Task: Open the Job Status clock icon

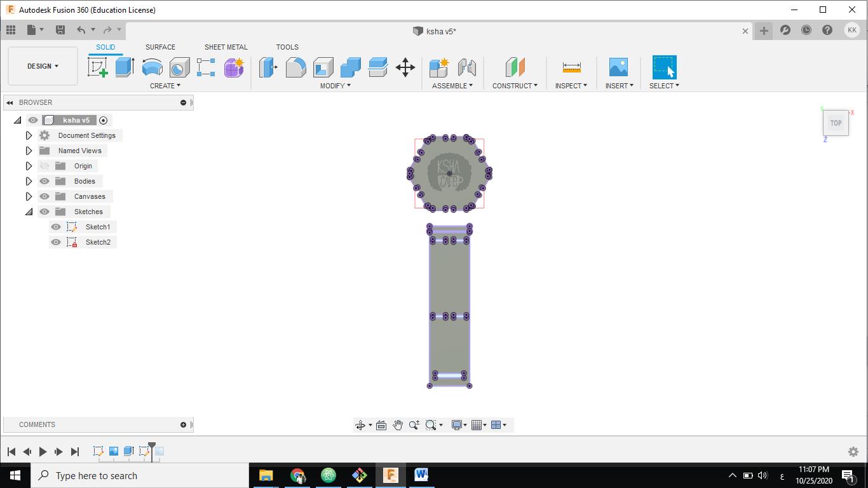Action: coord(806,30)
